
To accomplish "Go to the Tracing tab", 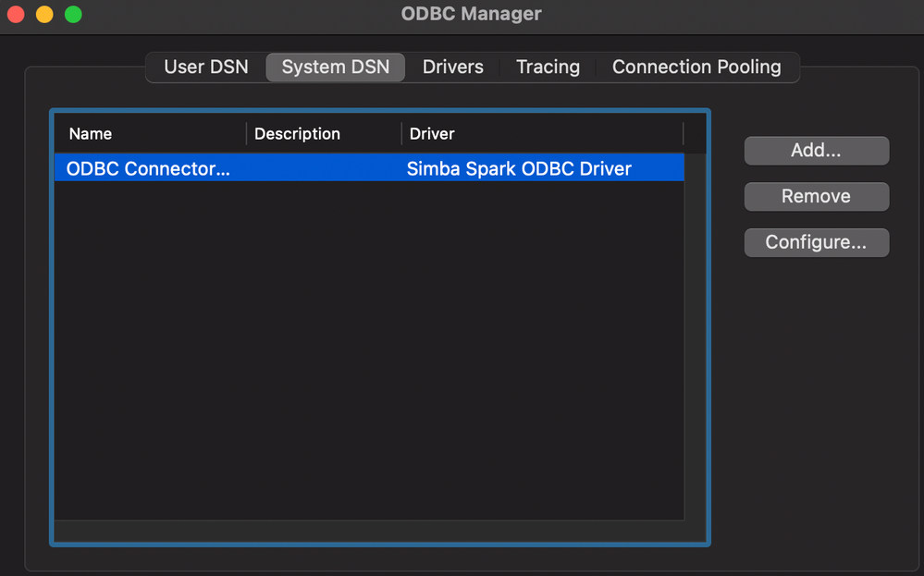I will click(548, 67).
